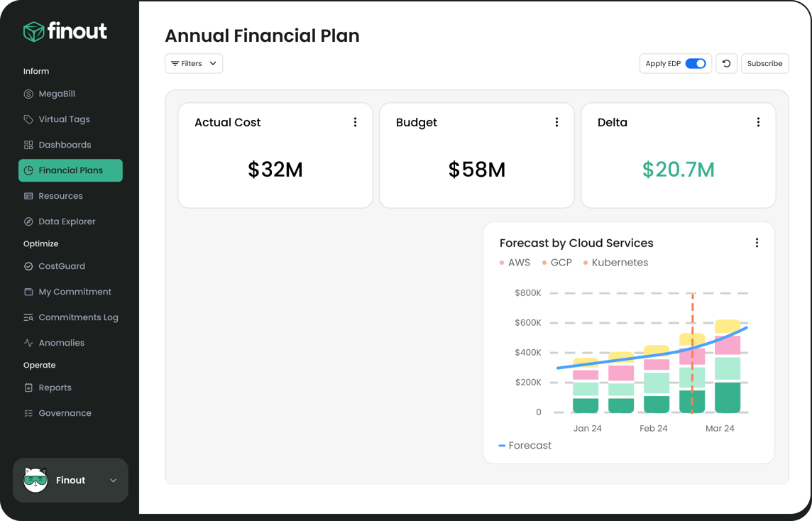Click the Dashboards grid icon
812x521 pixels.
point(28,145)
